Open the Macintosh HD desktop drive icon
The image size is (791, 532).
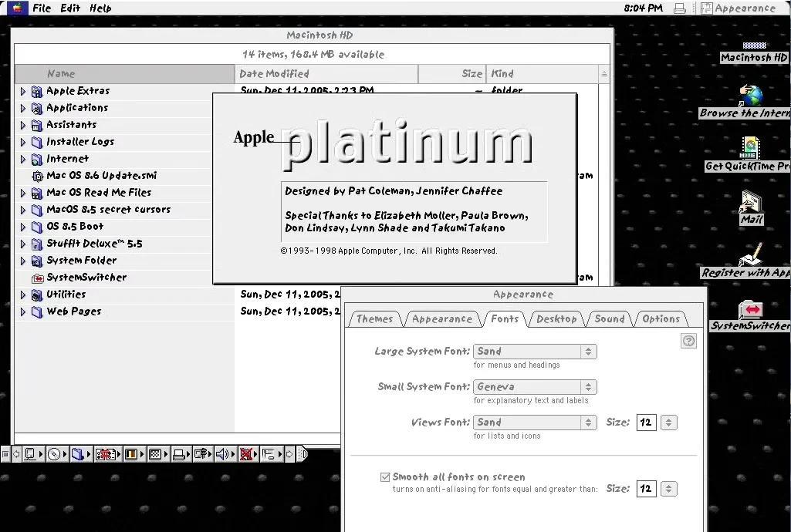click(x=754, y=45)
